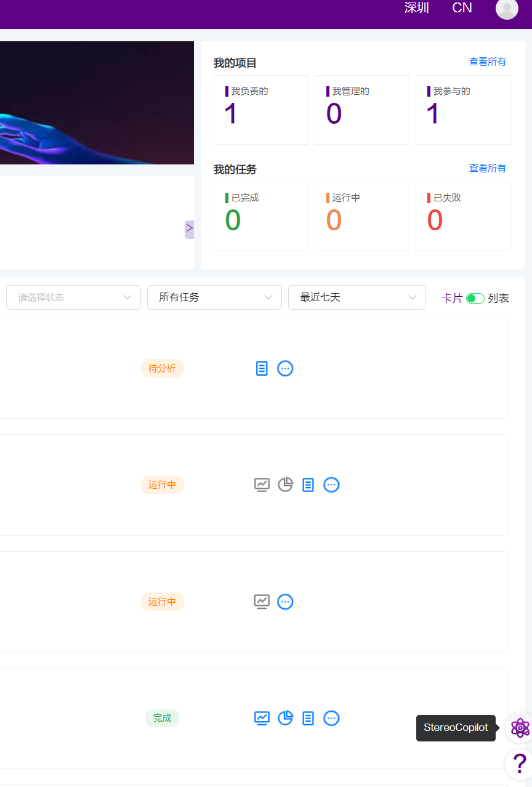Launch the StereoCopilot assistant icon

520,728
